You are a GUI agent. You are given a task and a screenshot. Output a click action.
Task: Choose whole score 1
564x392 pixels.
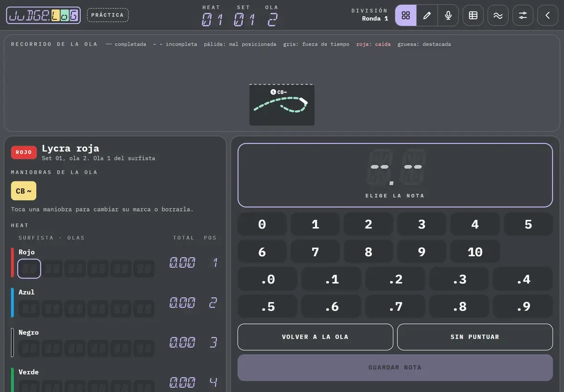[315, 224]
